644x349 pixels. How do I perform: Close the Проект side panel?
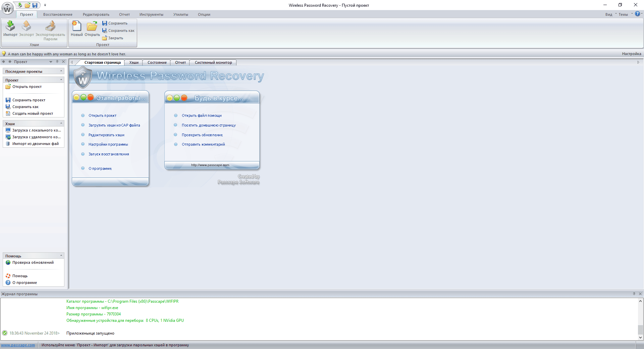63,62
